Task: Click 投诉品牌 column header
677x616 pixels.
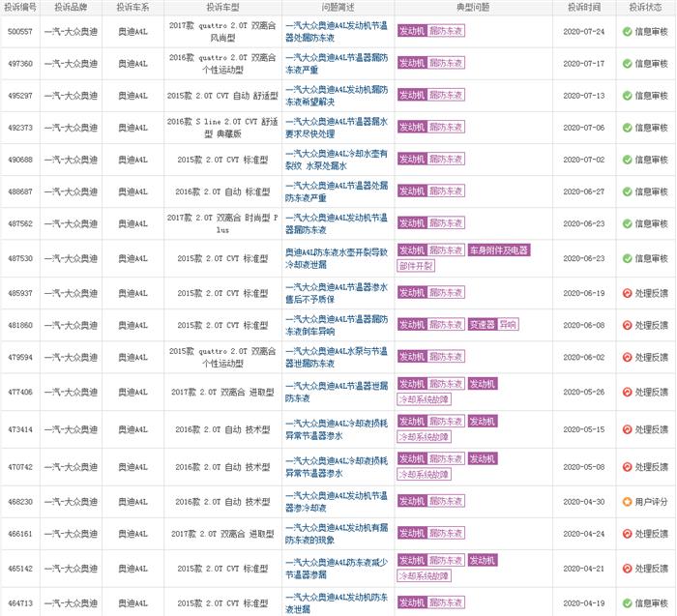Action: click(x=71, y=8)
